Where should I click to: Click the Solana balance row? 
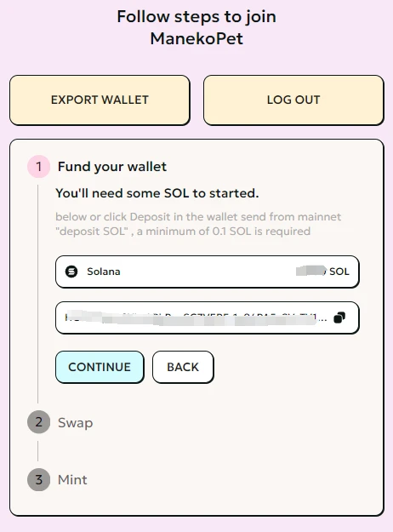tap(208, 272)
